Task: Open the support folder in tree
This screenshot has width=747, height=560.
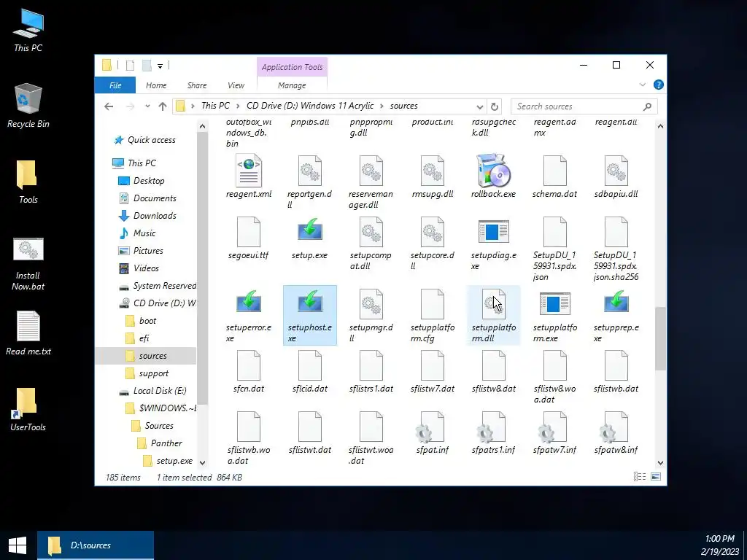Action: pyautogui.click(x=147, y=373)
